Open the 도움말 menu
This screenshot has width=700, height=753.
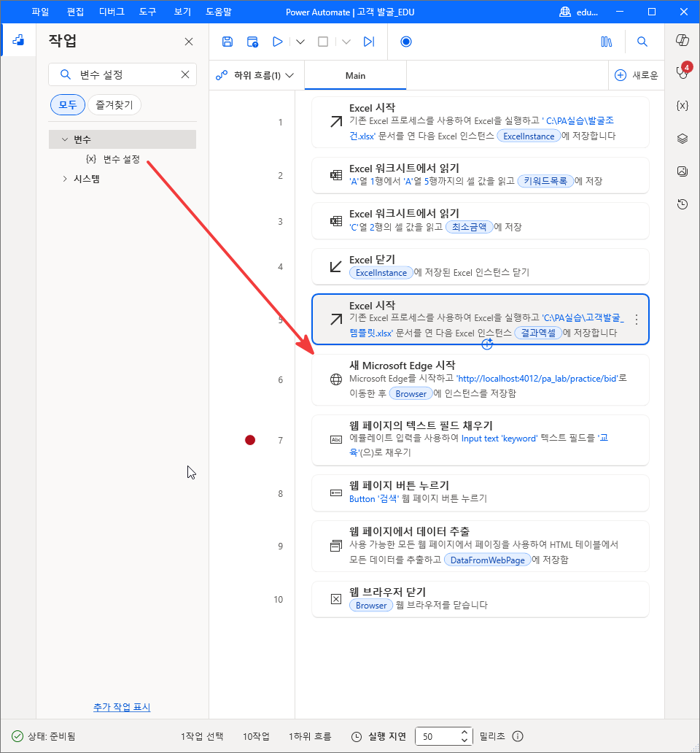(x=219, y=12)
